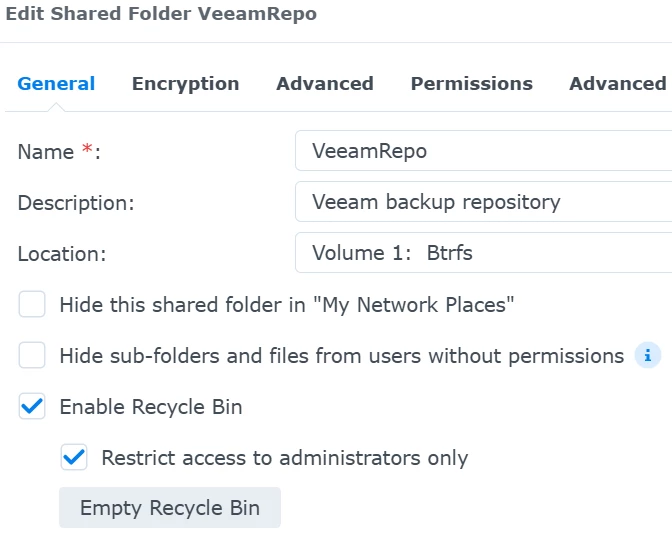Enable Hide sub-folders and files from users
This screenshot has width=672, height=536.
point(32,355)
